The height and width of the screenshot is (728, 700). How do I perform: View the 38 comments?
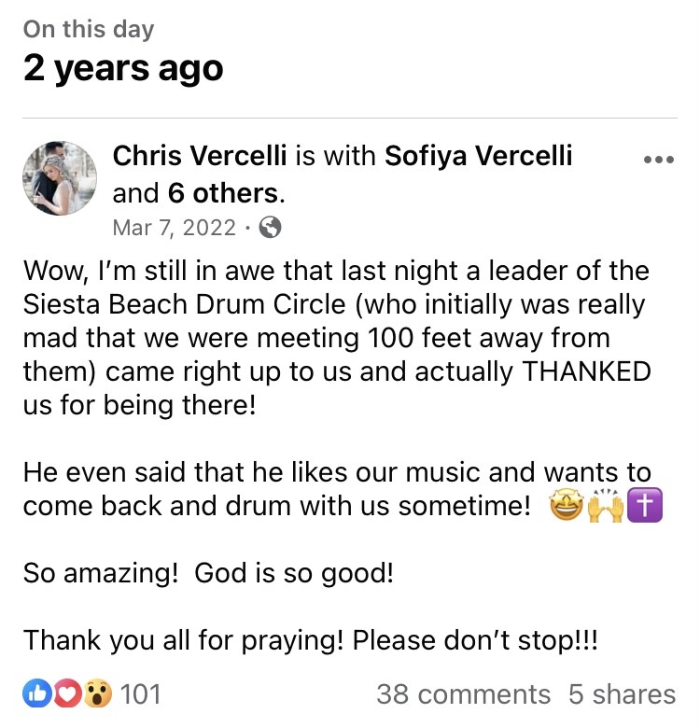click(463, 694)
